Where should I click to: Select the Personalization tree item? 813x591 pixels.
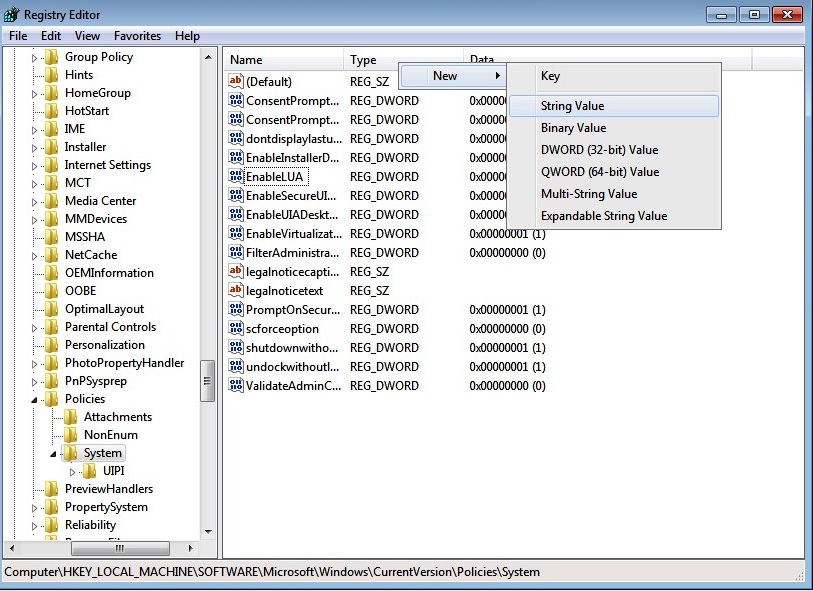(x=105, y=345)
